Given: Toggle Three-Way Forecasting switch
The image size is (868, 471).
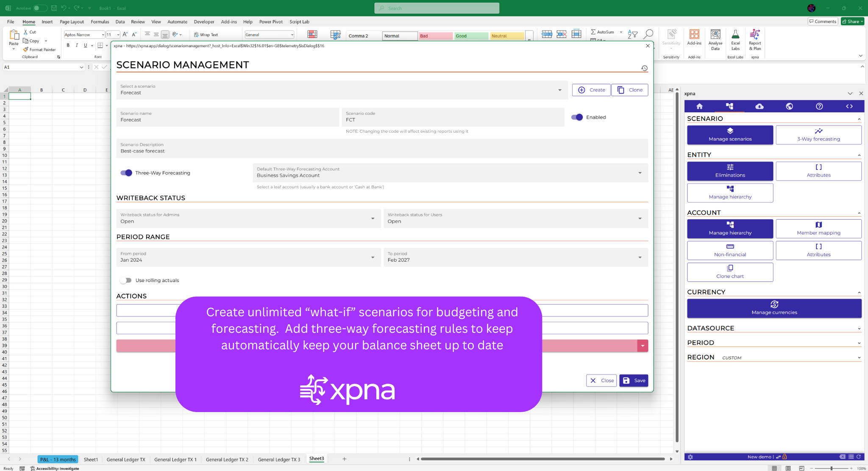Looking at the screenshot, I should [x=126, y=173].
